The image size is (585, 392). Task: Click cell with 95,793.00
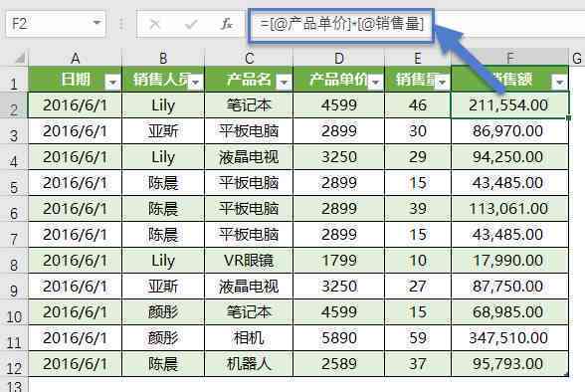click(x=509, y=364)
